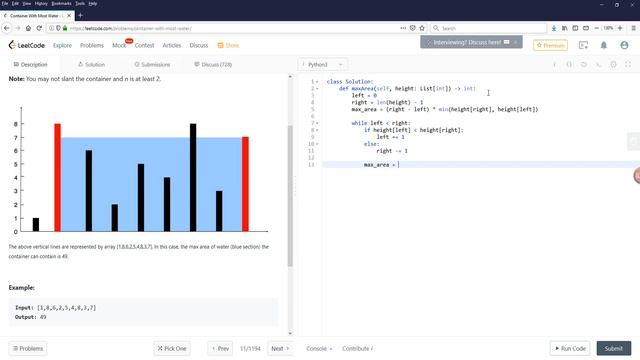Viewport: 640px width, 360px height.
Task: Click the green padlock security icon
Action: (65, 28)
